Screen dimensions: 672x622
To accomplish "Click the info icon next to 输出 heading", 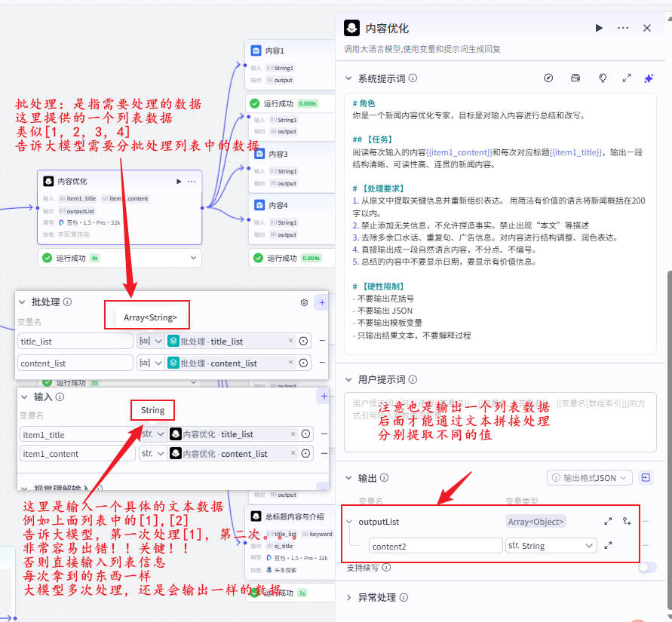I will coord(384,477).
